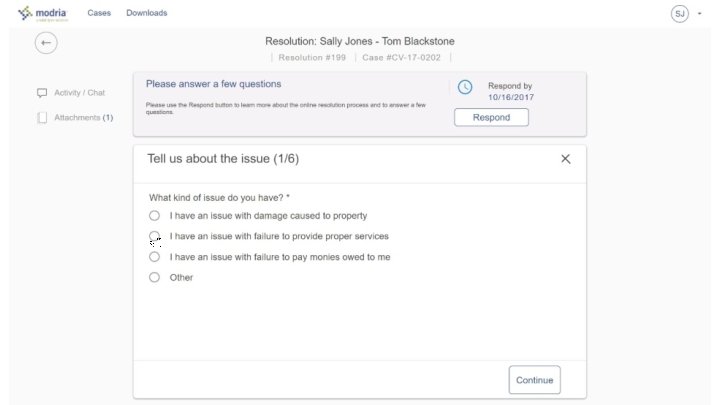Select failure to pay monies owed option

(154, 257)
